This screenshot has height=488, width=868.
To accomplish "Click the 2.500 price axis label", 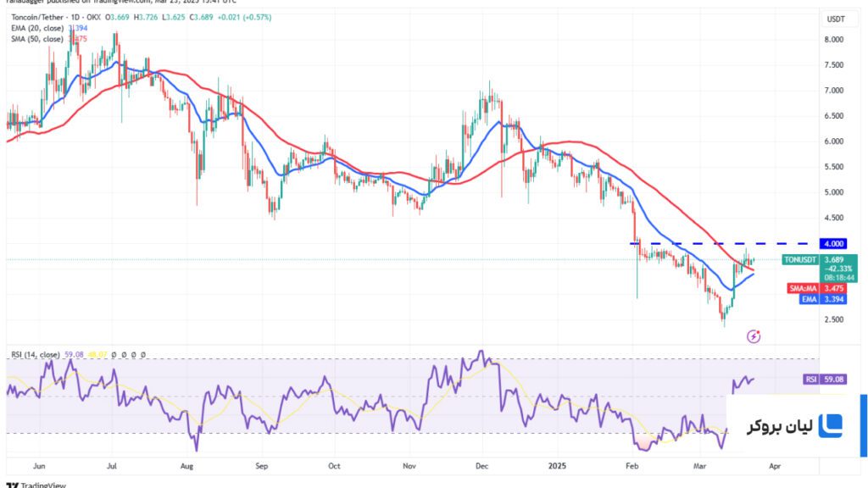I will (834, 319).
